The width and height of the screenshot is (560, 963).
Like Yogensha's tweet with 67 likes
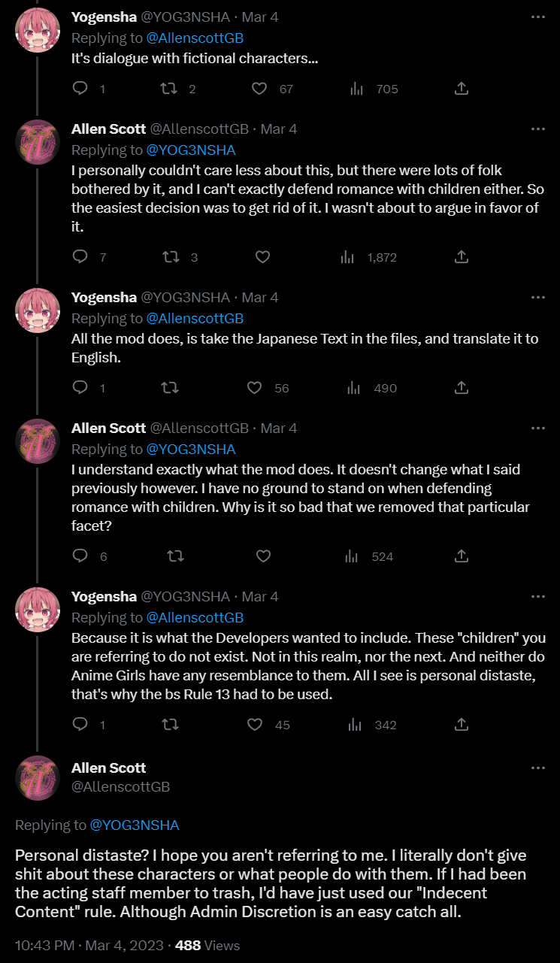click(259, 89)
